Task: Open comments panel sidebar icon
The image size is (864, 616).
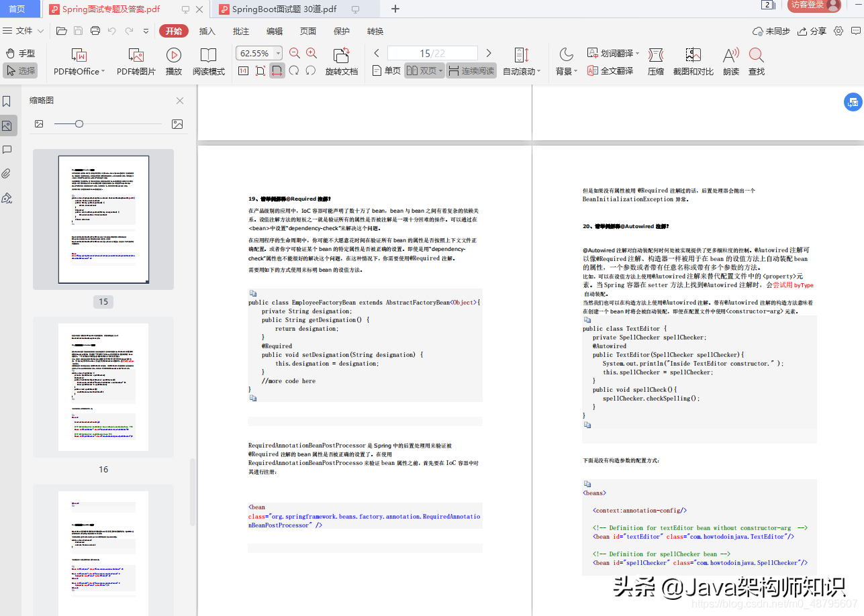Action: coord(7,150)
